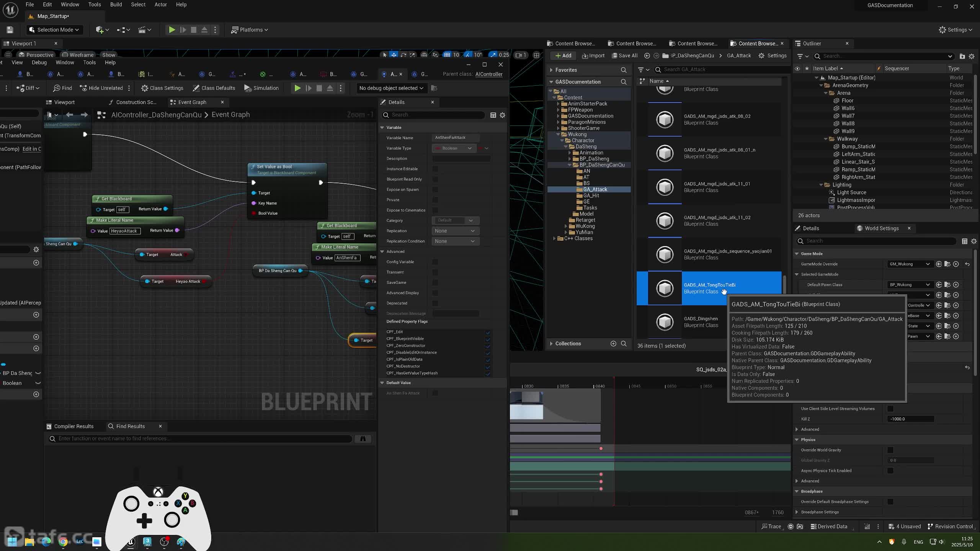Open File Explorer from taskbar
This screenshot has width=980, height=551.
click(29, 542)
